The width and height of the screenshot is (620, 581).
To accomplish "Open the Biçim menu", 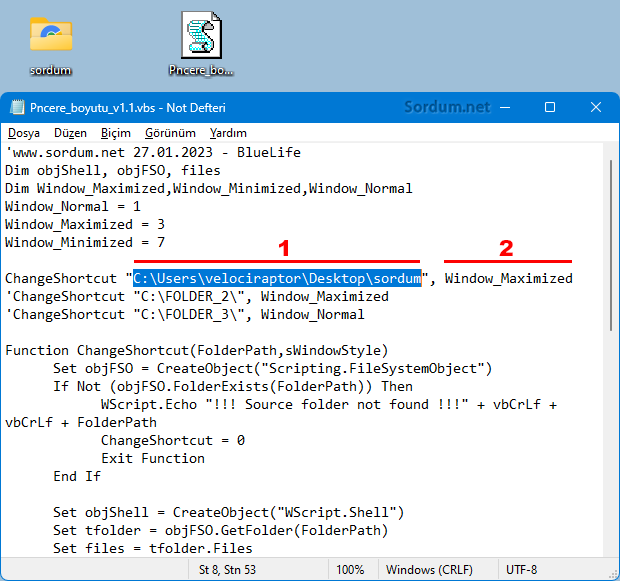I will click(x=115, y=133).
